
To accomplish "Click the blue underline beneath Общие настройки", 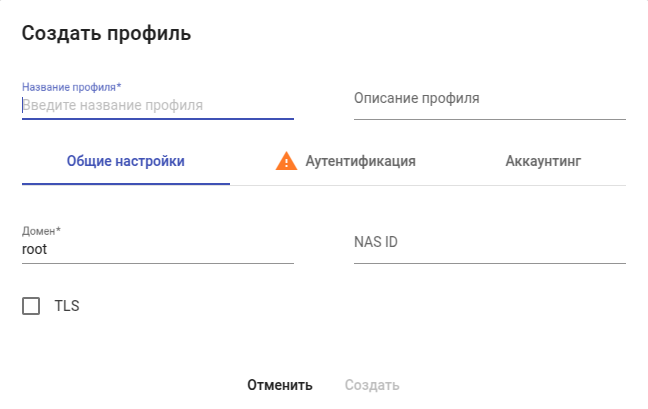I will [x=126, y=184].
